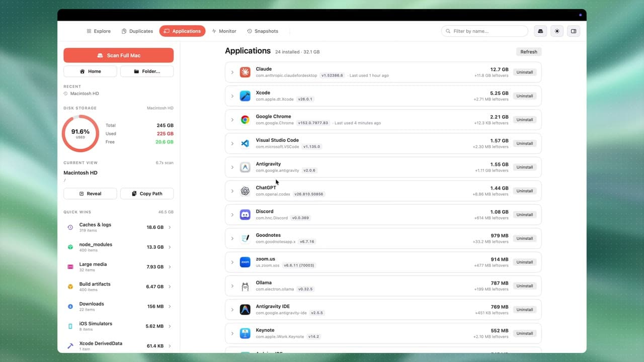Expand the Antigravity row details chevron
The image size is (644, 362).
[232, 167]
